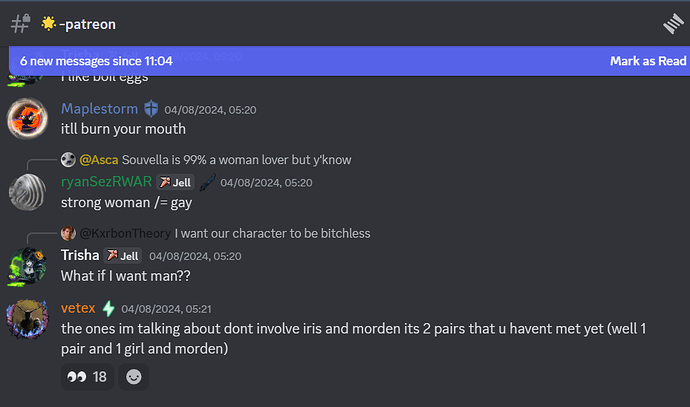This screenshot has width=690, height=407.
Task: Click Trisha's profile avatar
Action: 27,266
